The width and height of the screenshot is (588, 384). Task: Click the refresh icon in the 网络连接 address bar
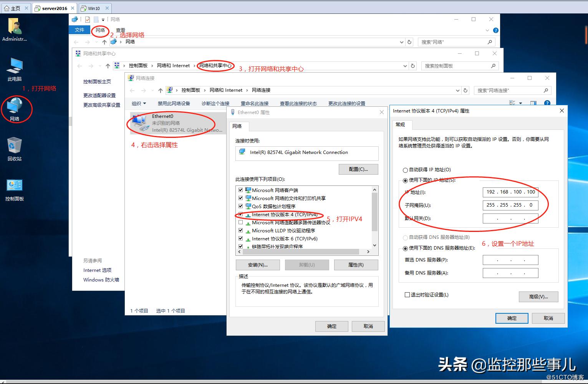465,90
